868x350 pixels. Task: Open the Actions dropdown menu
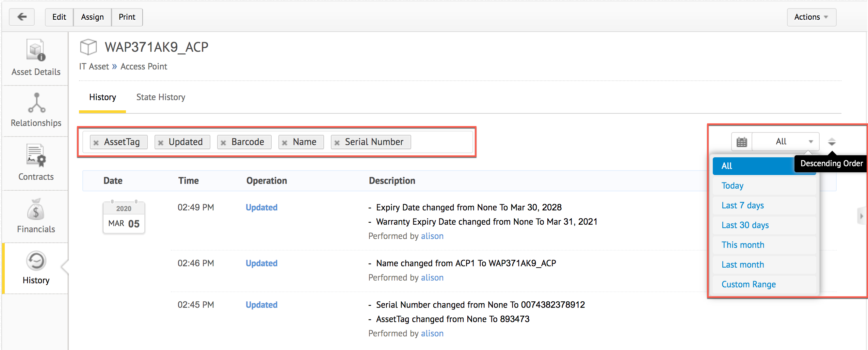click(x=811, y=17)
